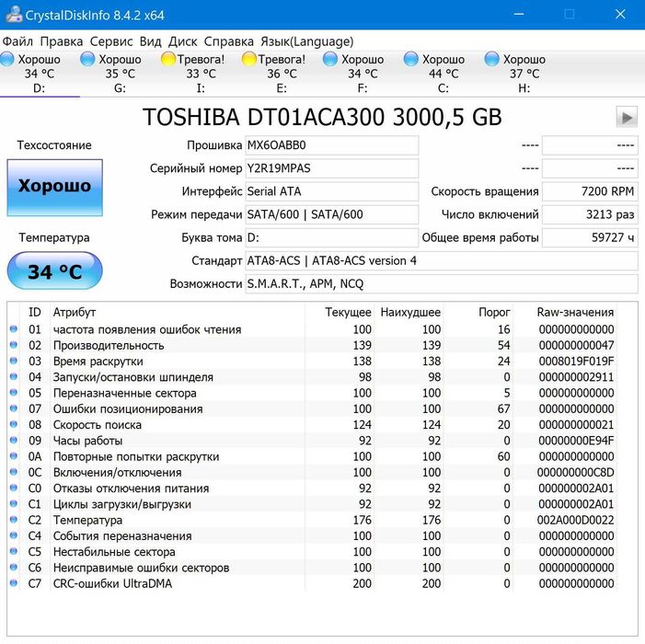This screenshot has height=644, width=645.
Task: Click raw value 0008019F019F
Action: tap(576, 361)
